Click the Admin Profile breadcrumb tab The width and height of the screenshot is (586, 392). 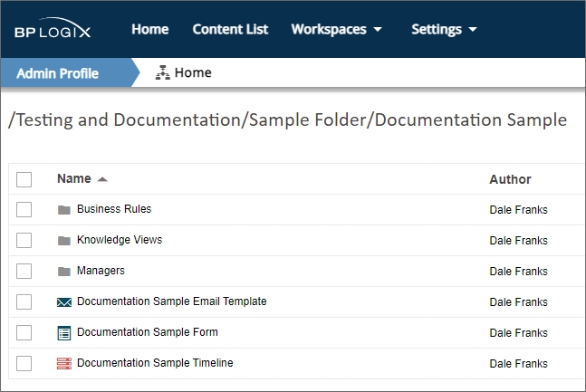click(58, 73)
